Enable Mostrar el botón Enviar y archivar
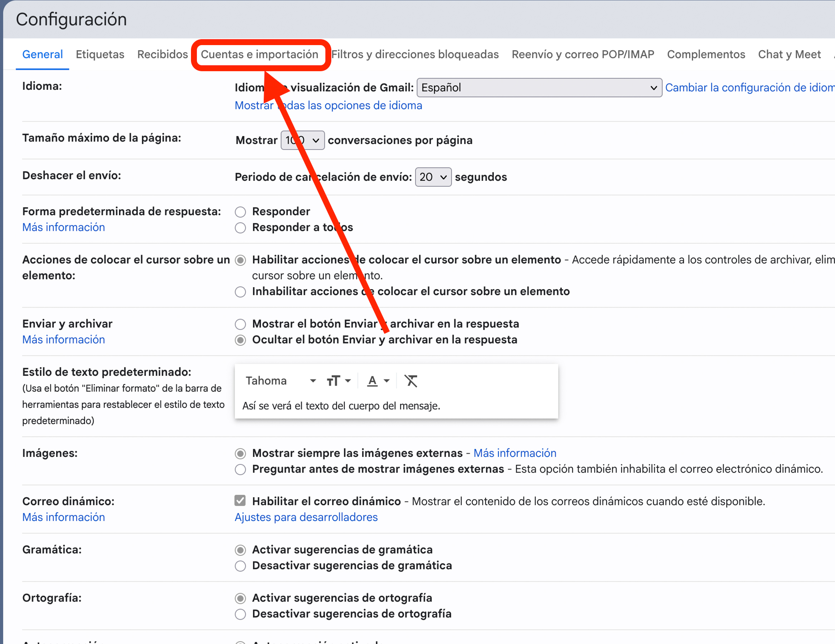Viewport: 835px width, 644px height. [240, 324]
